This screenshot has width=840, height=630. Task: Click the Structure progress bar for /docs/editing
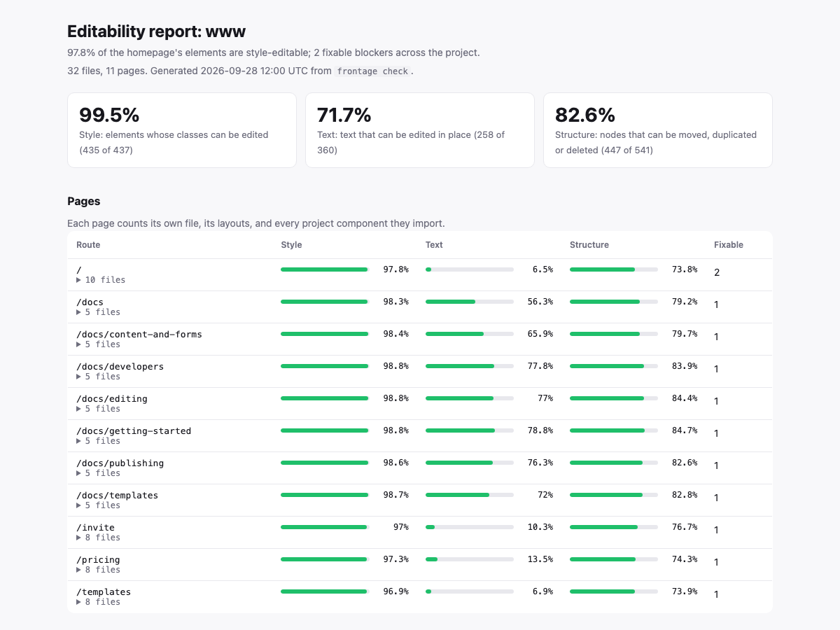[614, 398]
